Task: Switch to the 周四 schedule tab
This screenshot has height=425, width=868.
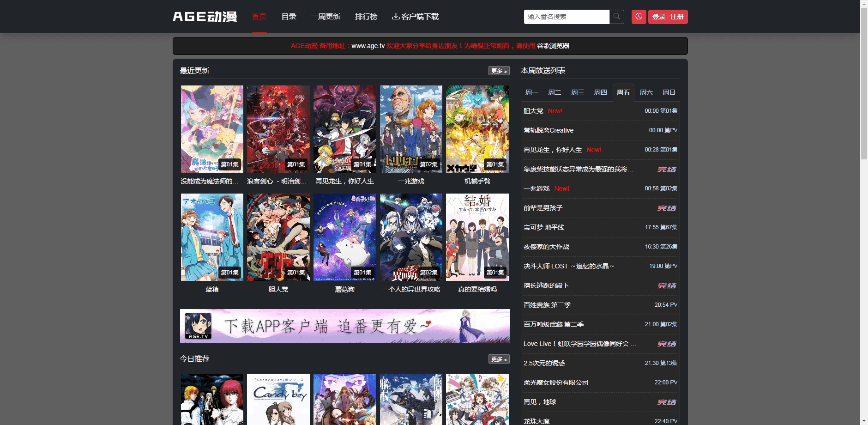Action: coord(600,92)
